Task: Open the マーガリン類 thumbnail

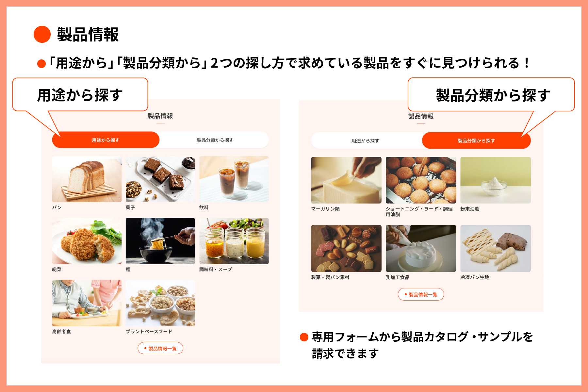Action: [346, 180]
